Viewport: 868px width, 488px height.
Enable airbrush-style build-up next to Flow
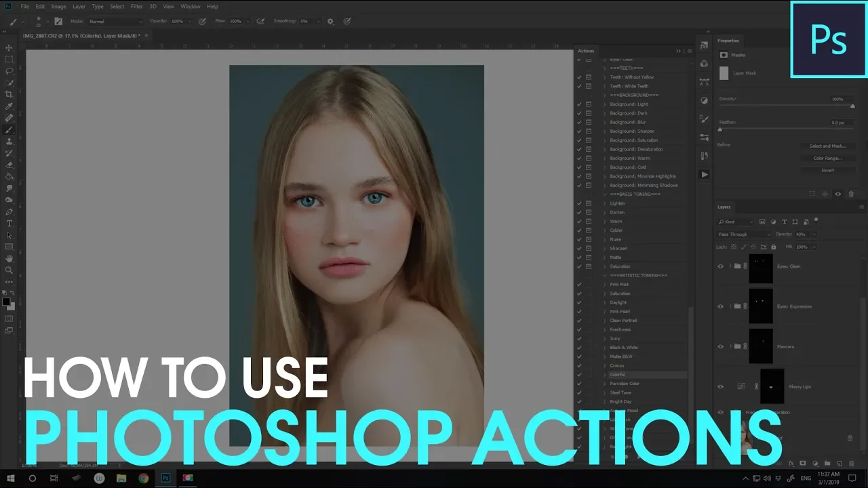tap(260, 21)
